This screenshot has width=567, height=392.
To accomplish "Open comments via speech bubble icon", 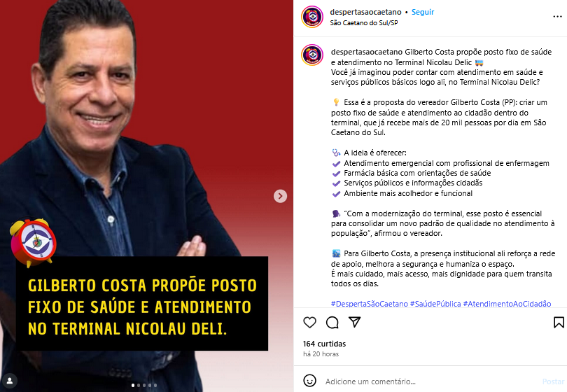I will (x=332, y=322).
